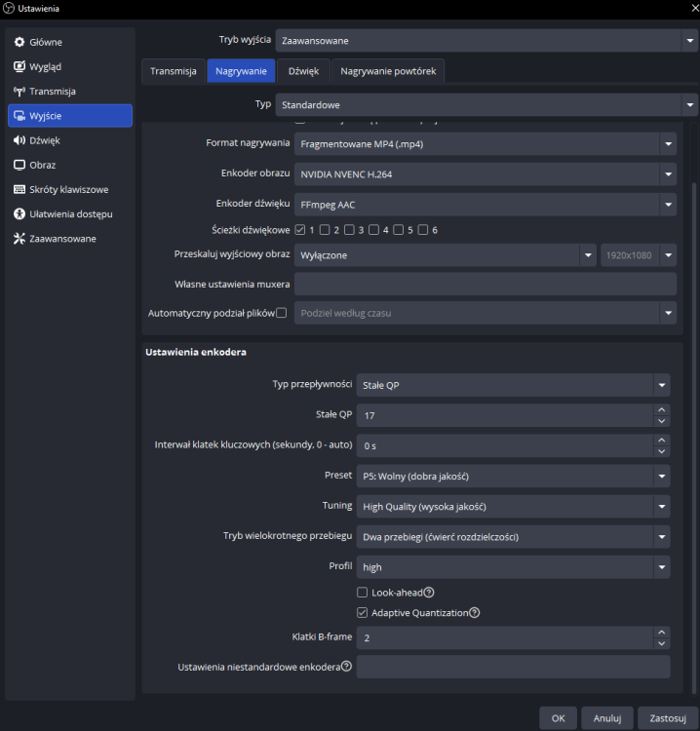Viewport: 700px width, 731px height.
Task: Select the Transmisja antenna icon in sidebar
Action: [x=19, y=92]
